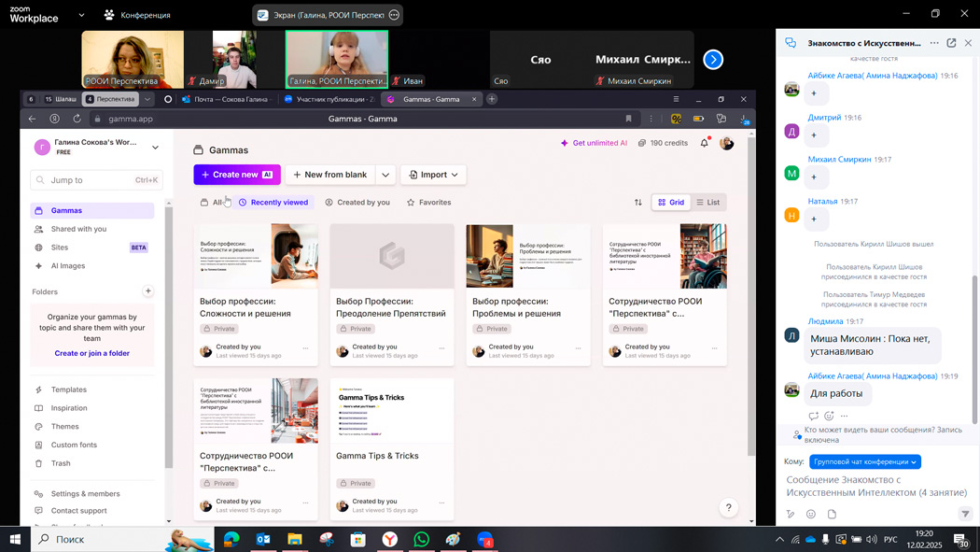Filter gammas by All

(211, 203)
